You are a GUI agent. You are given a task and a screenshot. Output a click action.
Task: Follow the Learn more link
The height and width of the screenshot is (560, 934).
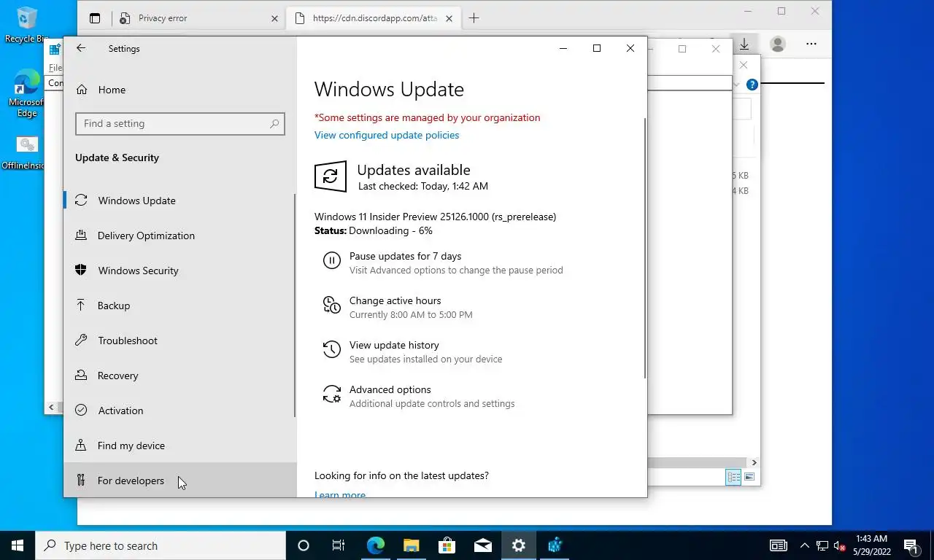[x=340, y=494]
